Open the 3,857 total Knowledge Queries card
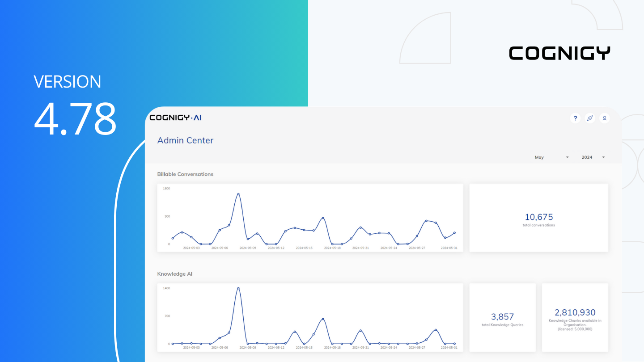 [x=502, y=317]
